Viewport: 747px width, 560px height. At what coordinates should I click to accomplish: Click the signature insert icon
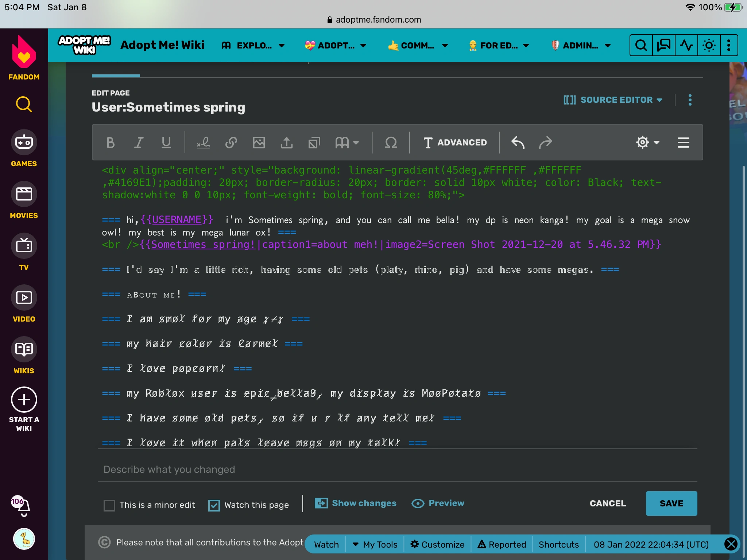(x=203, y=143)
